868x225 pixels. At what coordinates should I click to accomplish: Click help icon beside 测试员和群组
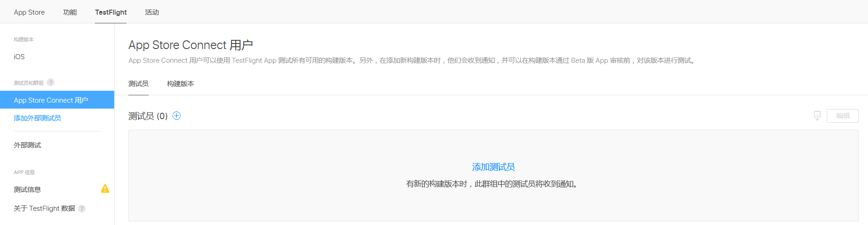[x=51, y=82]
